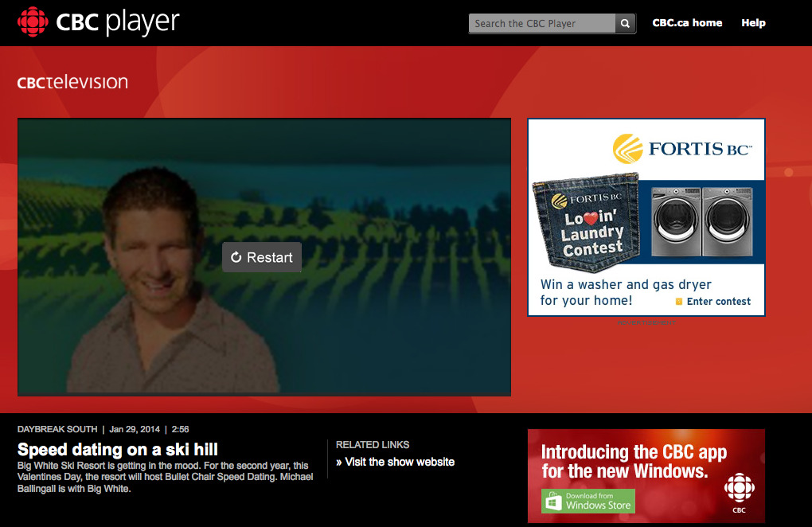Click the CBC gem logo in header
The image size is (812, 527).
coord(33,21)
